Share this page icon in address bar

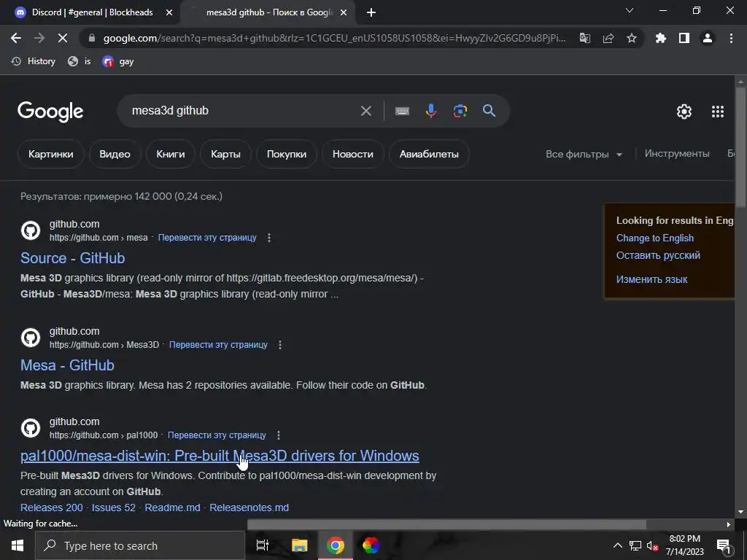[x=608, y=38]
